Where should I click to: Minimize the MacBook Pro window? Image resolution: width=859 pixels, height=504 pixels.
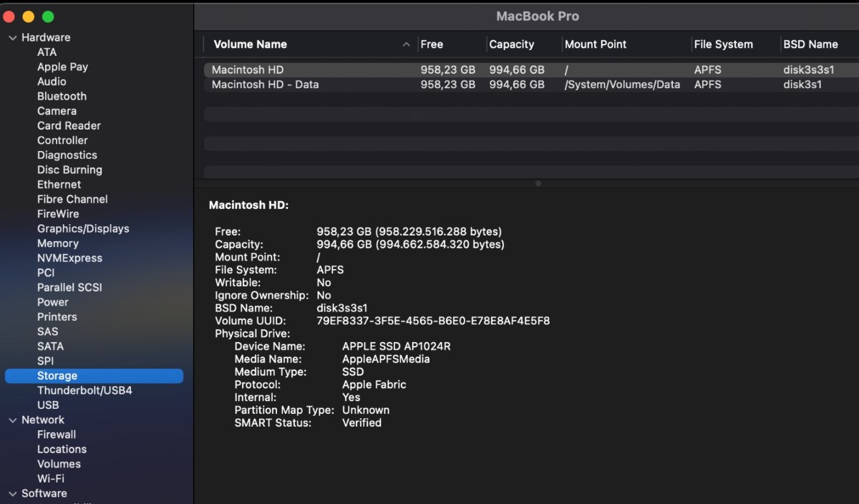[29, 16]
